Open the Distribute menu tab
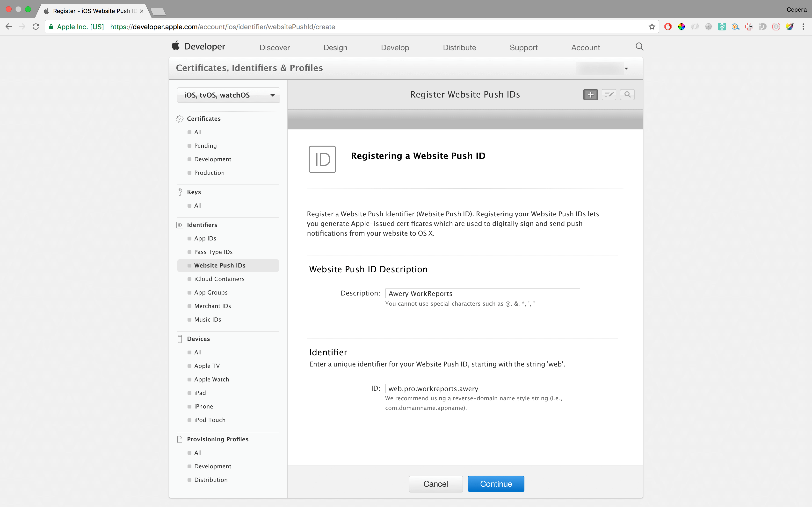Viewport: 812px width, 507px height. point(459,47)
